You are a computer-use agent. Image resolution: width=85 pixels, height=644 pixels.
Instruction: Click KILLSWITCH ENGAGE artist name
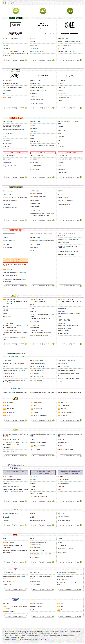tap(37, 87)
